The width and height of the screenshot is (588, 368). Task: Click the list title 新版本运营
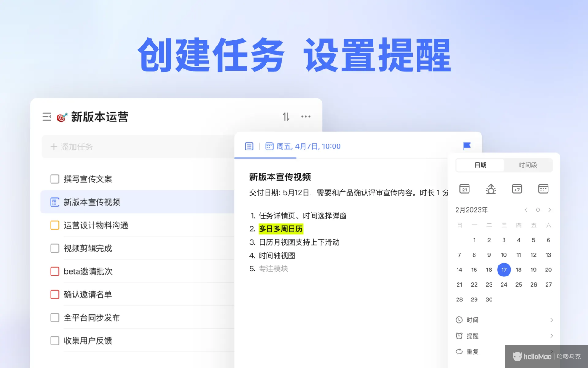[99, 117]
